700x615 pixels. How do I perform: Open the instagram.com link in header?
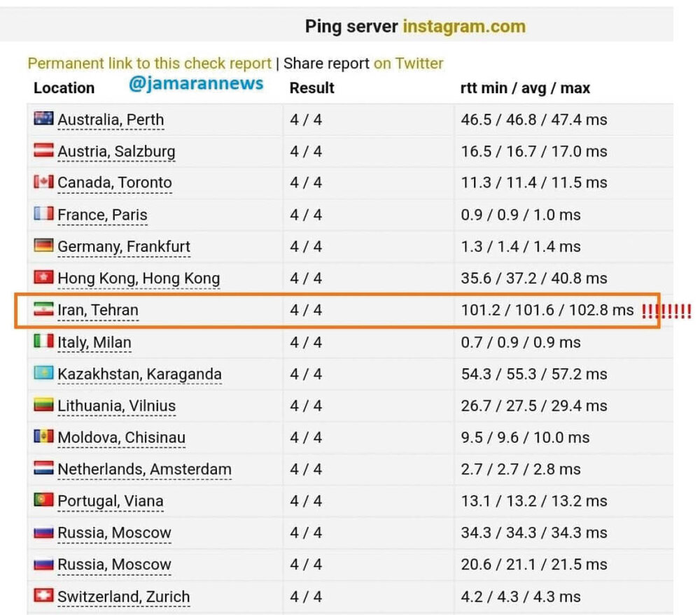[463, 27]
